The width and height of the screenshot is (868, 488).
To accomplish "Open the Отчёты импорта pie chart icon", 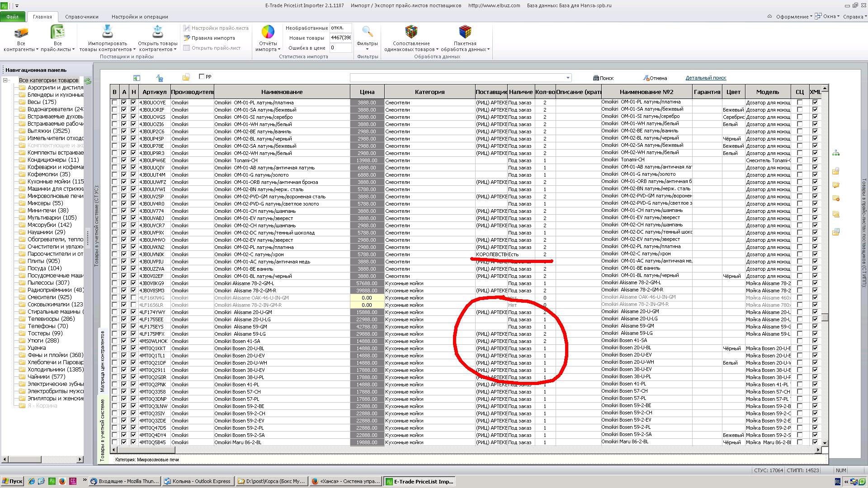I will 268,32.
